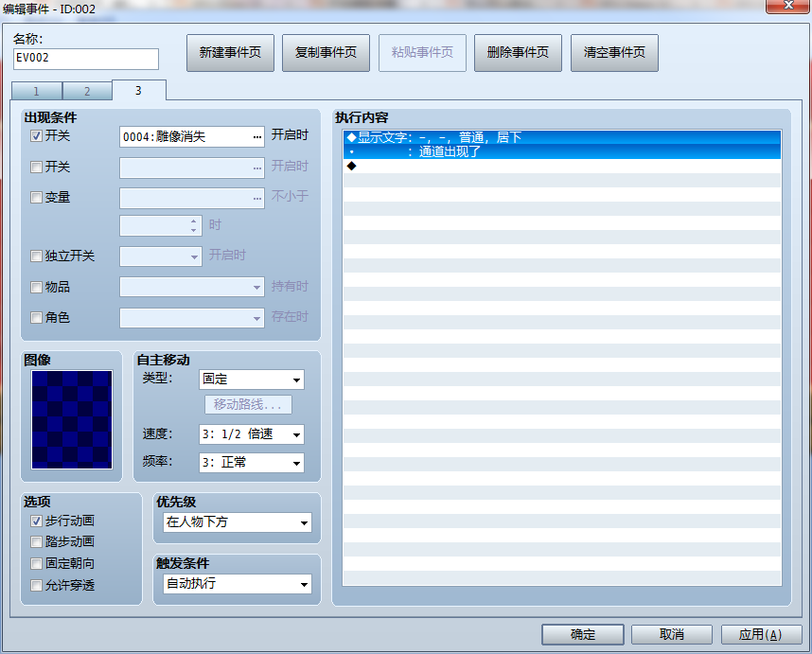The height and width of the screenshot is (654, 812).
Task: Select the empty command diamond row
Action: coord(562,166)
